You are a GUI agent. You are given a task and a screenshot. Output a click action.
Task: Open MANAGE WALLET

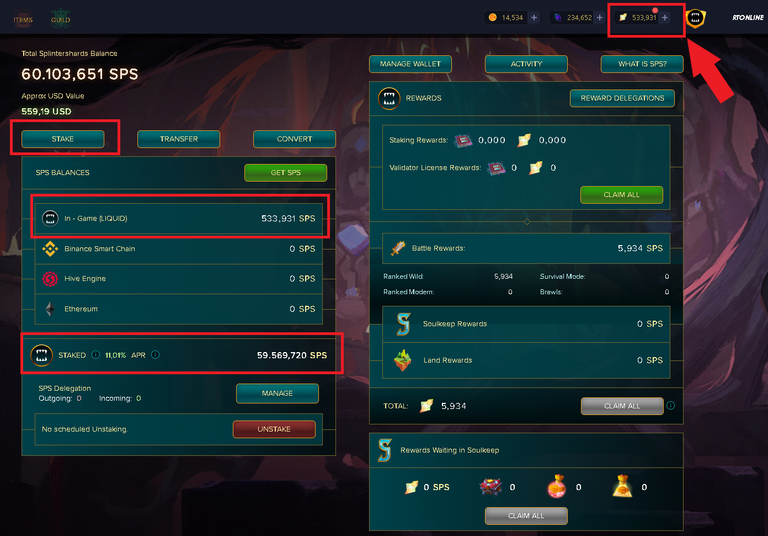pyautogui.click(x=410, y=64)
